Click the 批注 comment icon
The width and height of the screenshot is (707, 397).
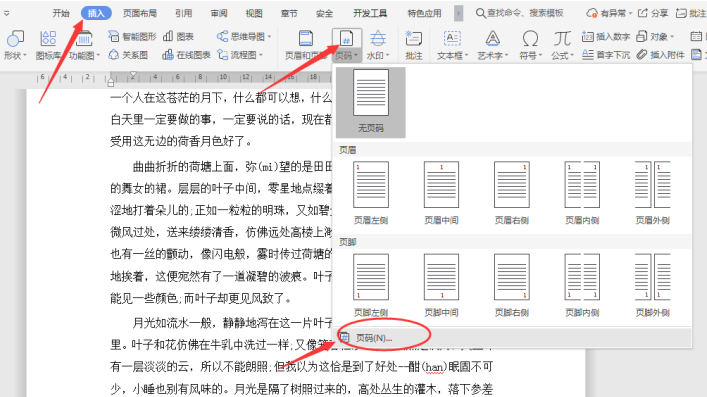click(x=413, y=39)
